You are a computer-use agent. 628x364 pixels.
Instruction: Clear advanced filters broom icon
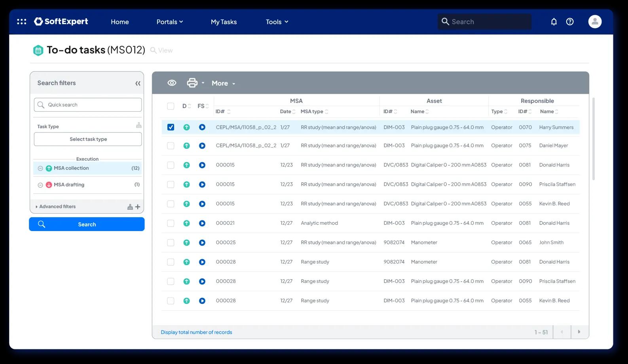130,207
